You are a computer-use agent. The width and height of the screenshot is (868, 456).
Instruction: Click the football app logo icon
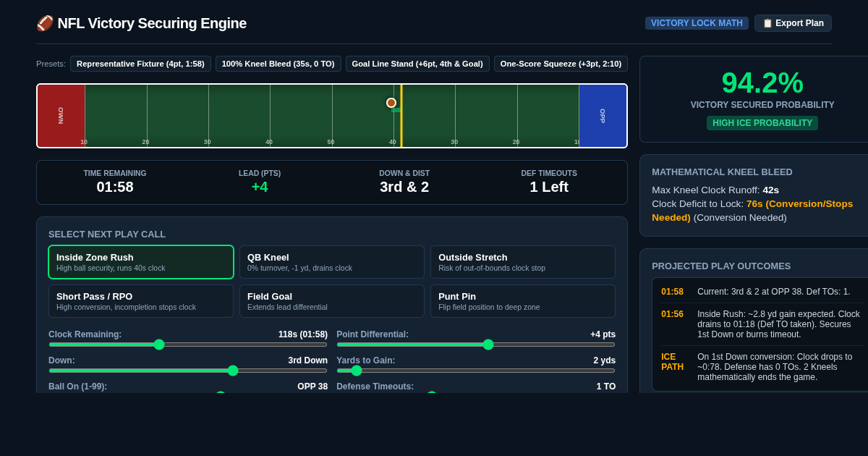[x=45, y=23]
